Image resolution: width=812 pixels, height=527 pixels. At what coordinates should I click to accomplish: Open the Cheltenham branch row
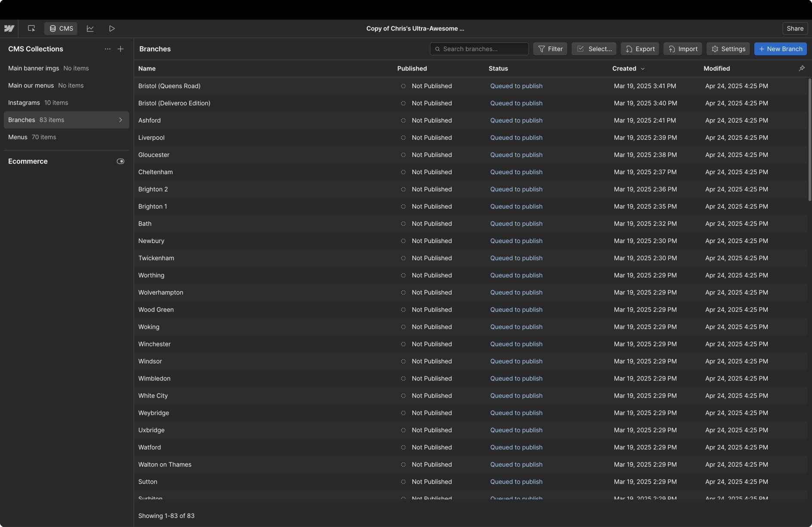471,172
